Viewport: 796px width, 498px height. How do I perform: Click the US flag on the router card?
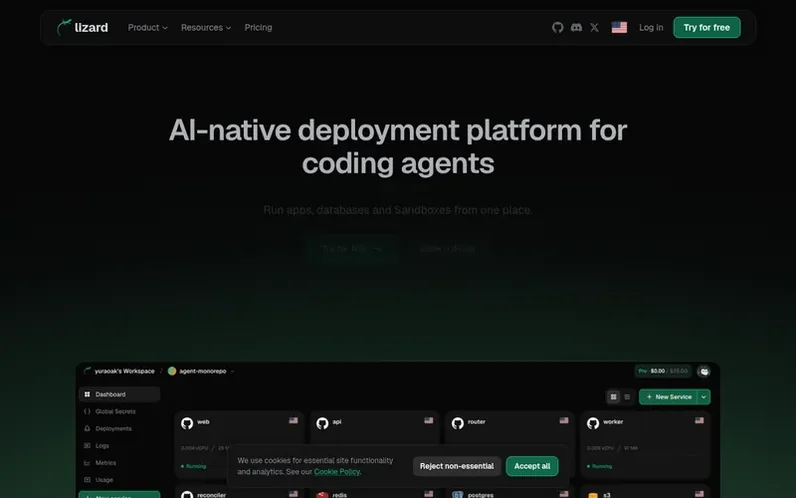point(564,420)
